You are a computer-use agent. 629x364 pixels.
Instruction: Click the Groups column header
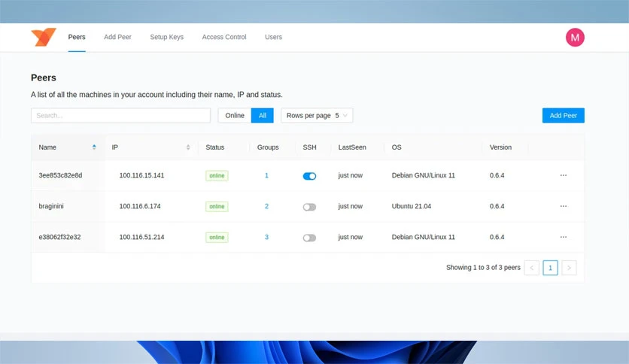click(268, 147)
